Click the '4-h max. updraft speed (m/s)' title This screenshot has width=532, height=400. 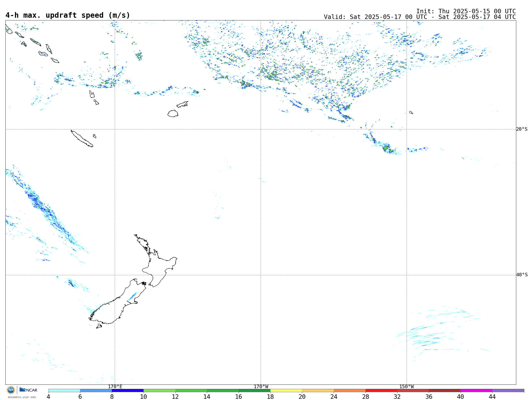pyautogui.click(x=68, y=15)
